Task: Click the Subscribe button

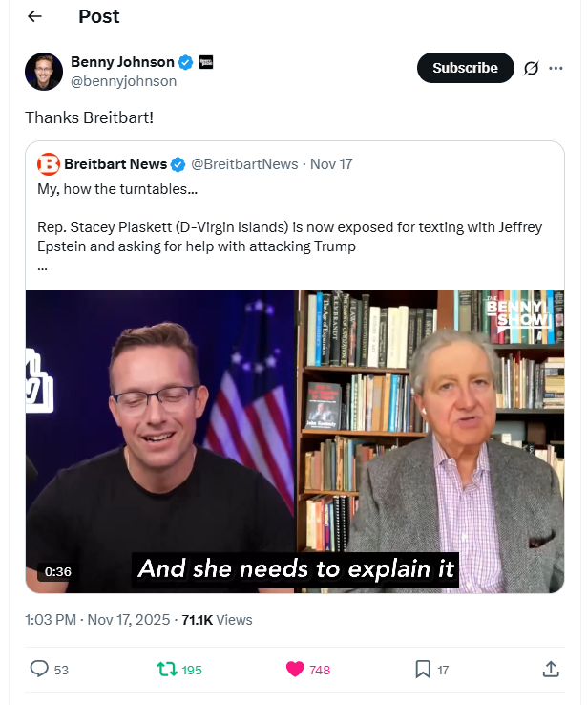Action: (466, 68)
